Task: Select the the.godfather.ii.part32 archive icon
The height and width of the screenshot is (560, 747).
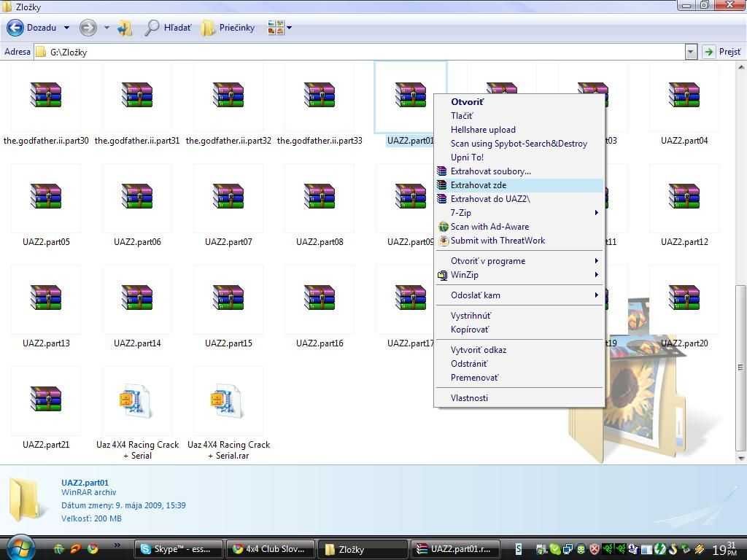Action: pos(228,95)
